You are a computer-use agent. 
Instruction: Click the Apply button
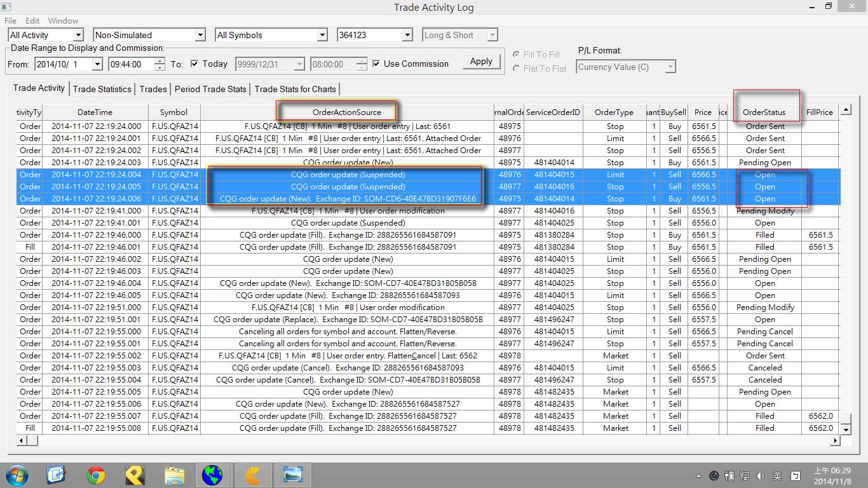click(x=481, y=62)
